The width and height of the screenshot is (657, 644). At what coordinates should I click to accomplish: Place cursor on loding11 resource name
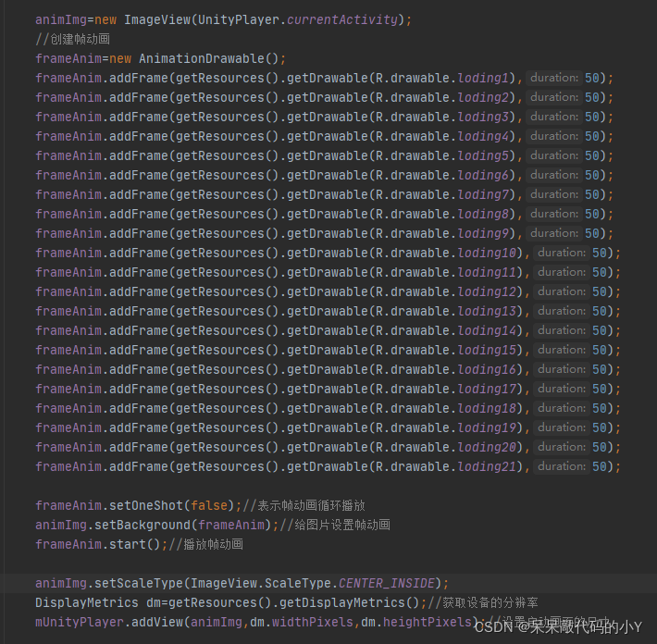coord(487,272)
